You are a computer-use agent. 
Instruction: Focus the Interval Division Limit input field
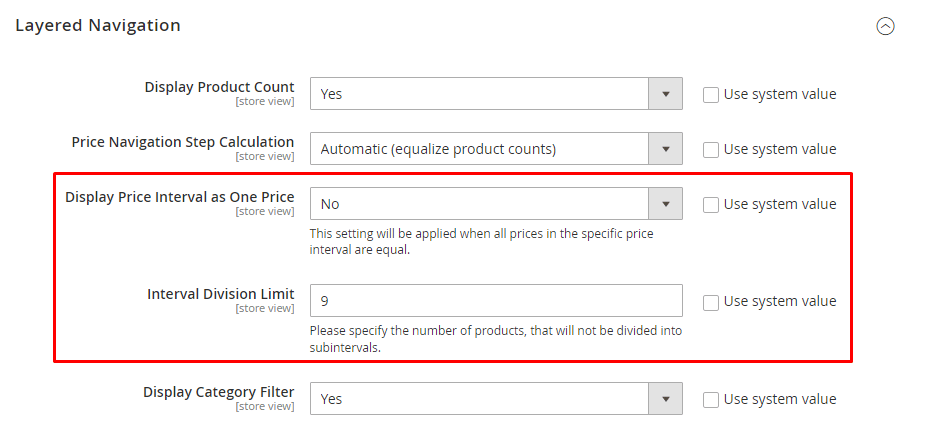(496, 301)
